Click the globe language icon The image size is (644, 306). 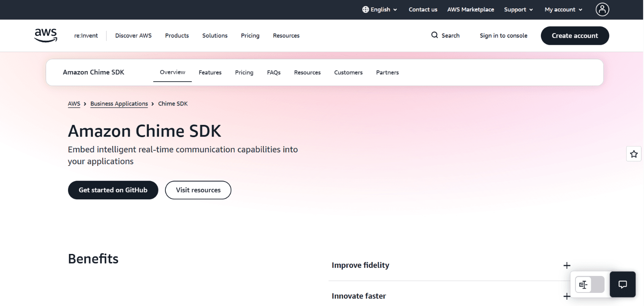coord(365,9)
